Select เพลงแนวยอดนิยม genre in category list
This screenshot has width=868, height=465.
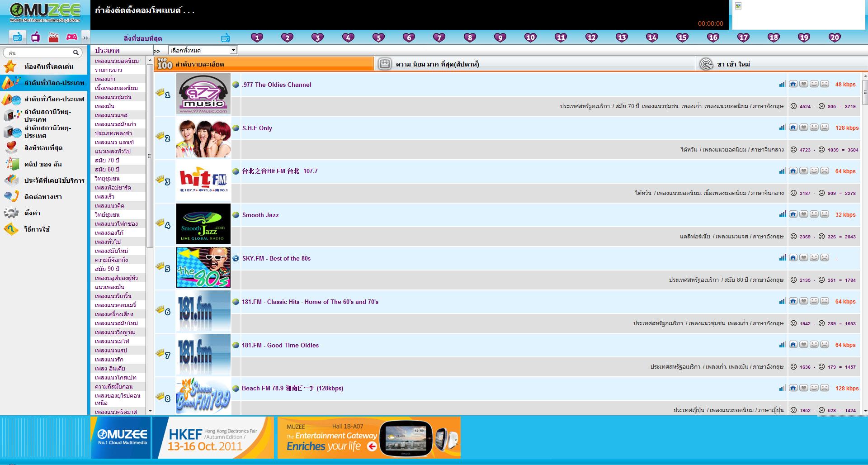click(x=117, y=61)
